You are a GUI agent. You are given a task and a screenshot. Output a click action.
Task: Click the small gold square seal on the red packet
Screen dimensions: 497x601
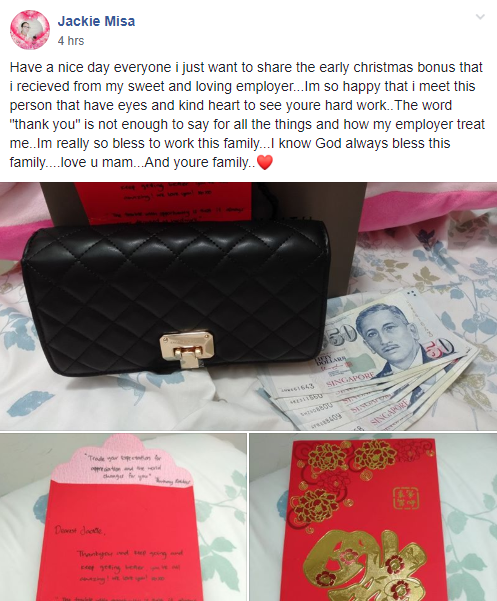pyautogui.click(x=406, y=498)
